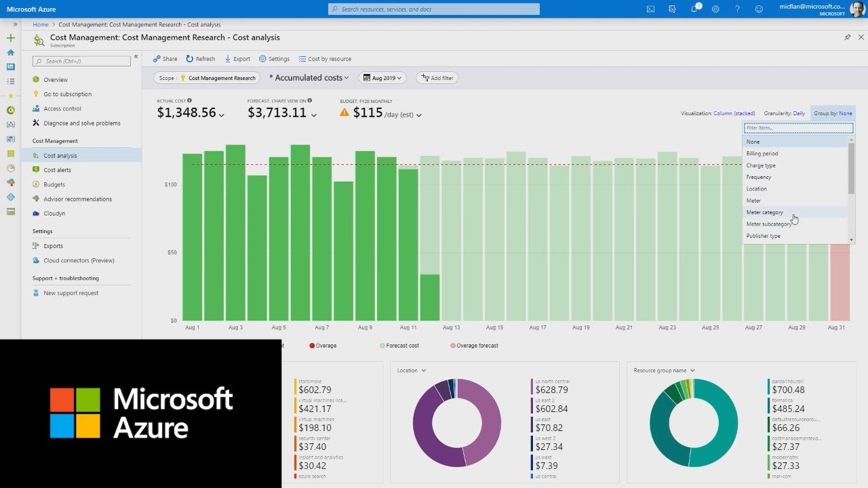Open Cloud Shell from the top bar

click(651, 9)
